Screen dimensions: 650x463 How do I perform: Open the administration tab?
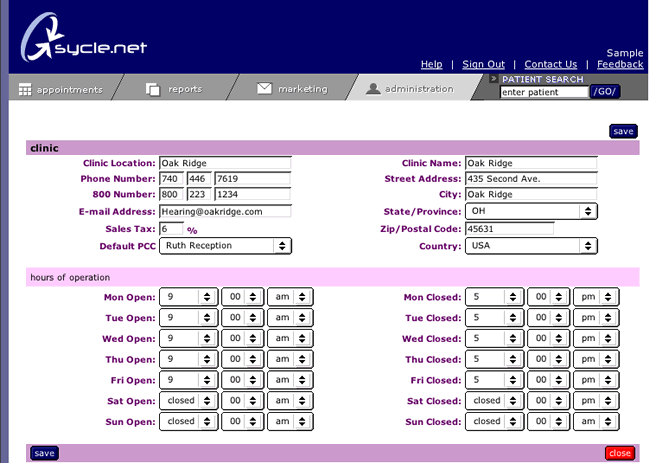click(x=418, y=89)
